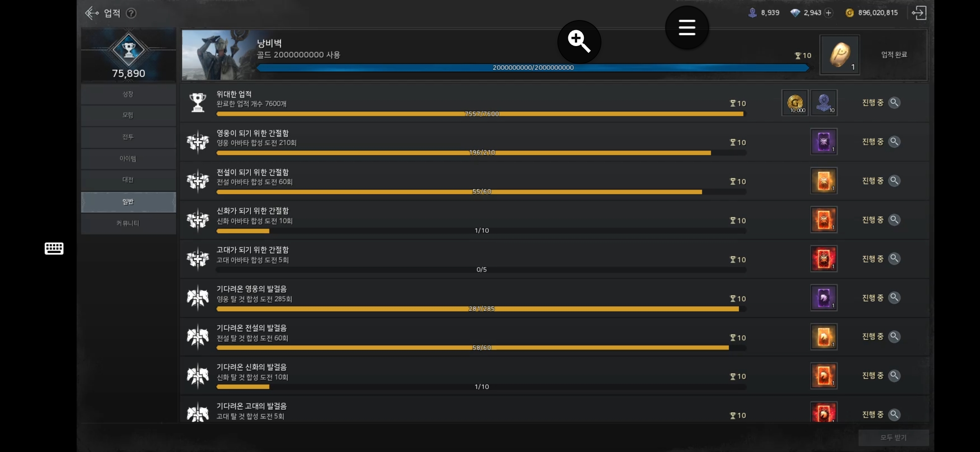Click magnifier for 신화가 되기 위한 간절함
980x452 pixels.
pos(894,220)
